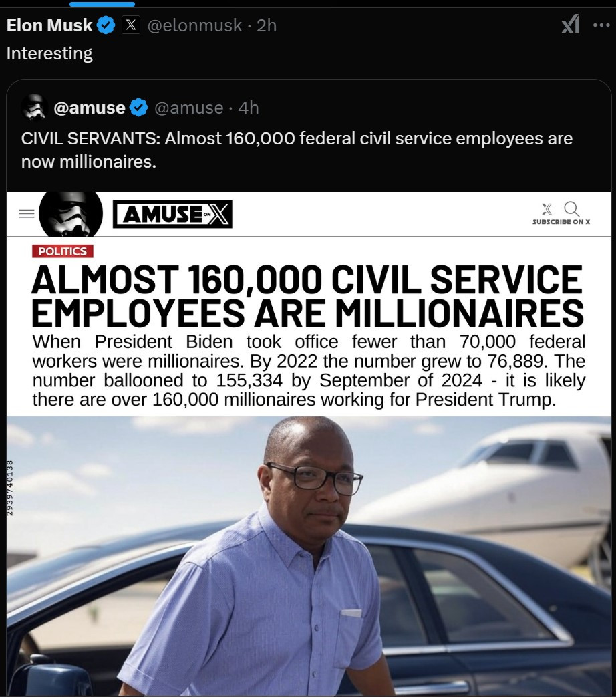Click the magnifier search icon in the Amuse header
The height and width of the screenshot is (697, 616).
click(572, 209)
